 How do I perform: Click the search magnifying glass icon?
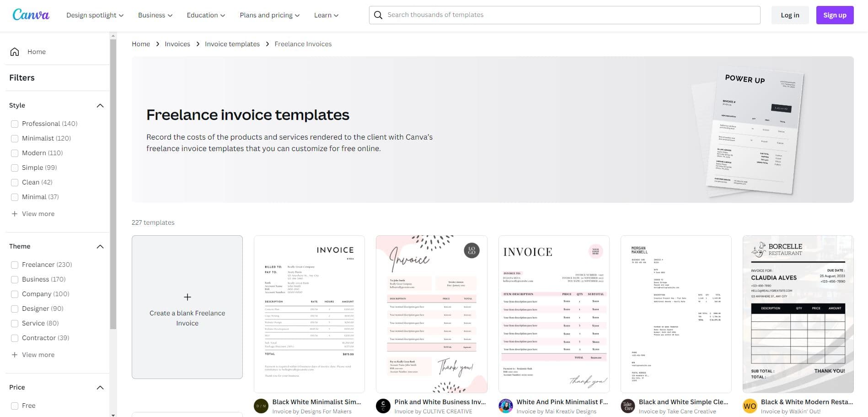[378, 15]
